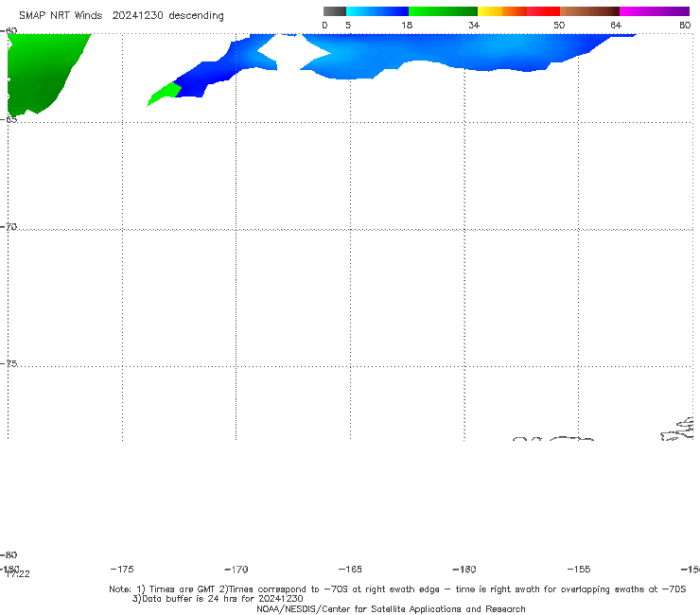The height and width of the screenshot is (615, 700).
Task: Click the date "20241230" in the title
Action: (x=137, y=16)
